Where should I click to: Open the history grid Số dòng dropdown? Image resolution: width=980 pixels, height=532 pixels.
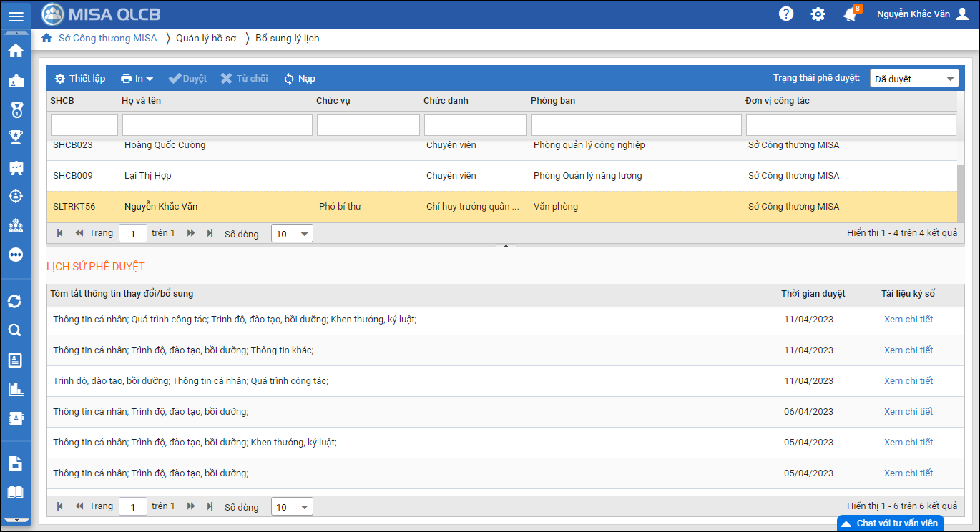pos(292,507)
